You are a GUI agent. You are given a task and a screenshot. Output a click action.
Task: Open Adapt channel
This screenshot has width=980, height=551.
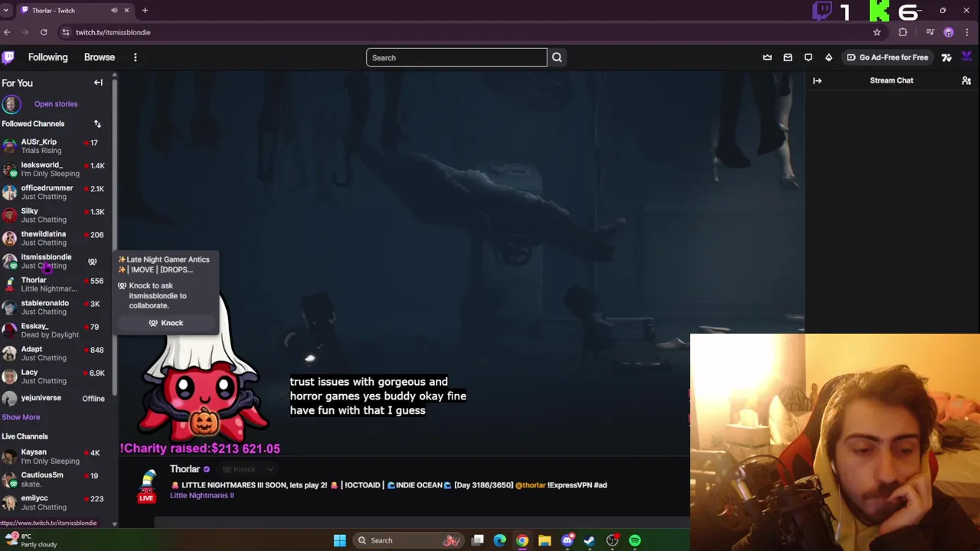[56, 353]
